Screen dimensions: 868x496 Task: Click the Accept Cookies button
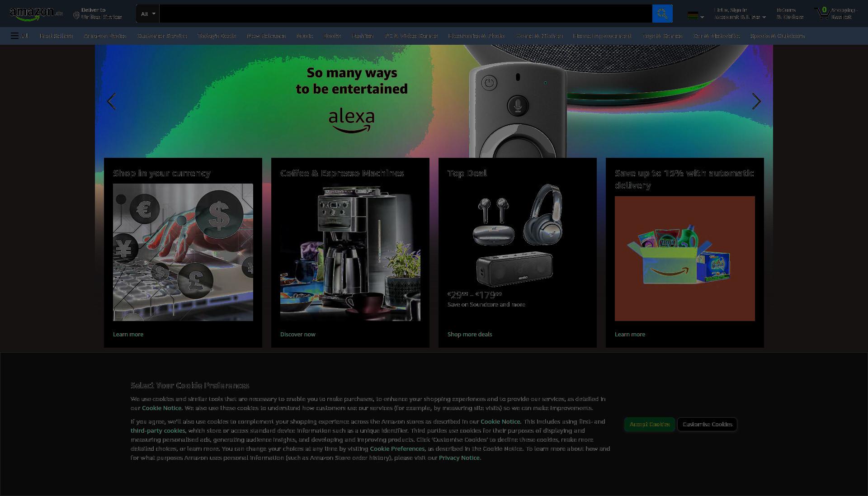tap(650, 424)
